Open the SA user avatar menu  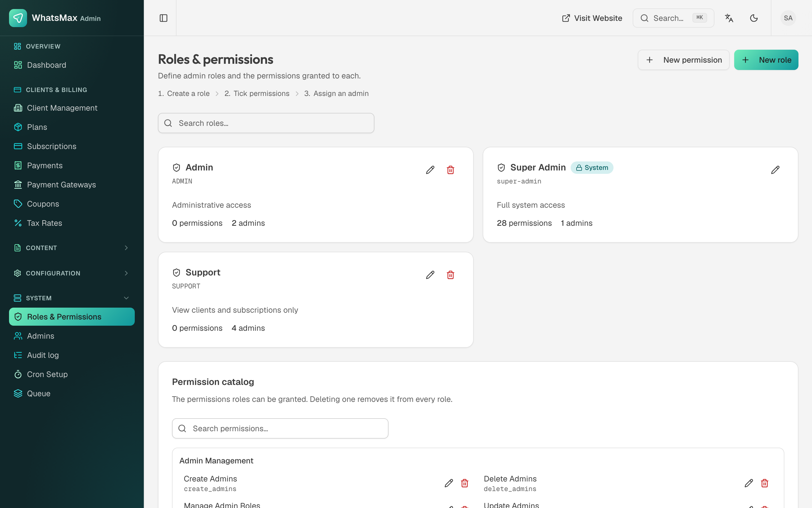[788, 18]
